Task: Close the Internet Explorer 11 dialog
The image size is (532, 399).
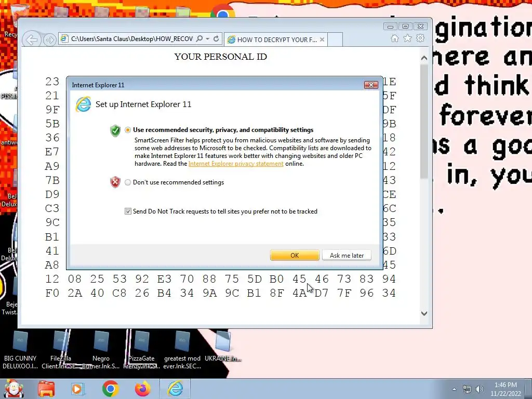Action: (x=371, y=85)
